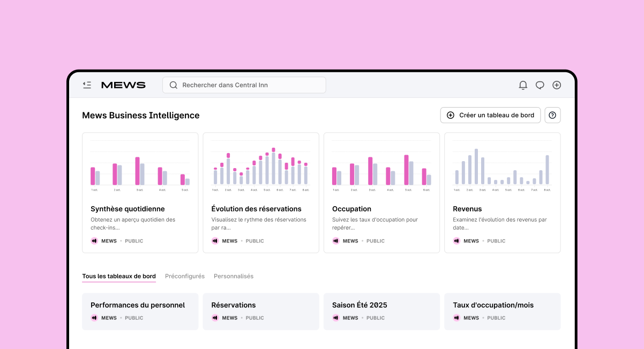Select Tous les tableaux de bord tab

point(119,276)
